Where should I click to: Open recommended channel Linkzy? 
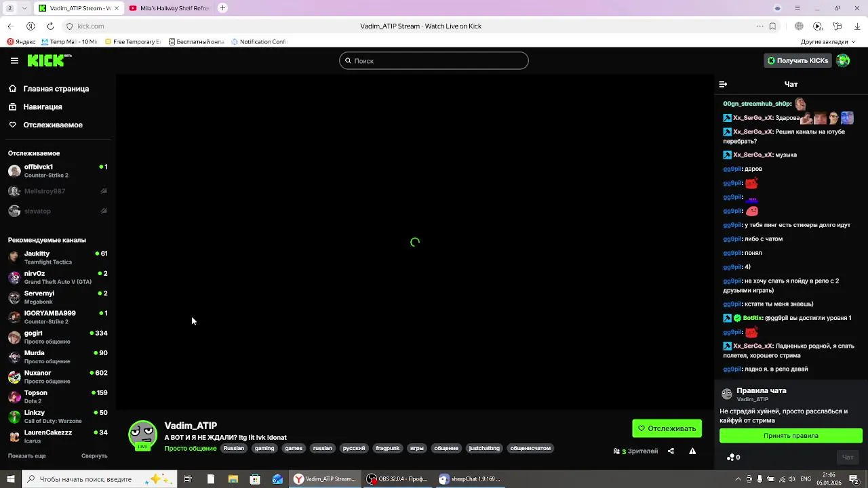[x=58, y=416]
